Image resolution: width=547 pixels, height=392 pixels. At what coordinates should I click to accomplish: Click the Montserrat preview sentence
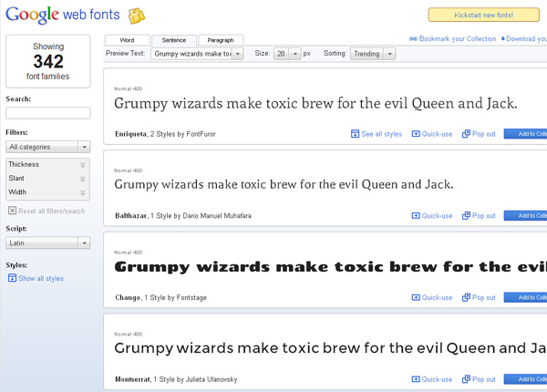[x=330, y=348]
